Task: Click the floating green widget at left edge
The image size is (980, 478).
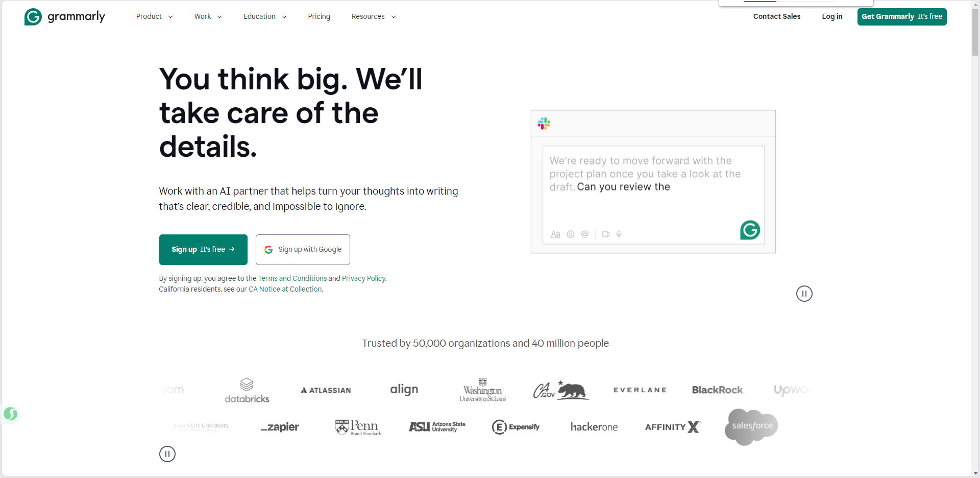Action: 10,414
